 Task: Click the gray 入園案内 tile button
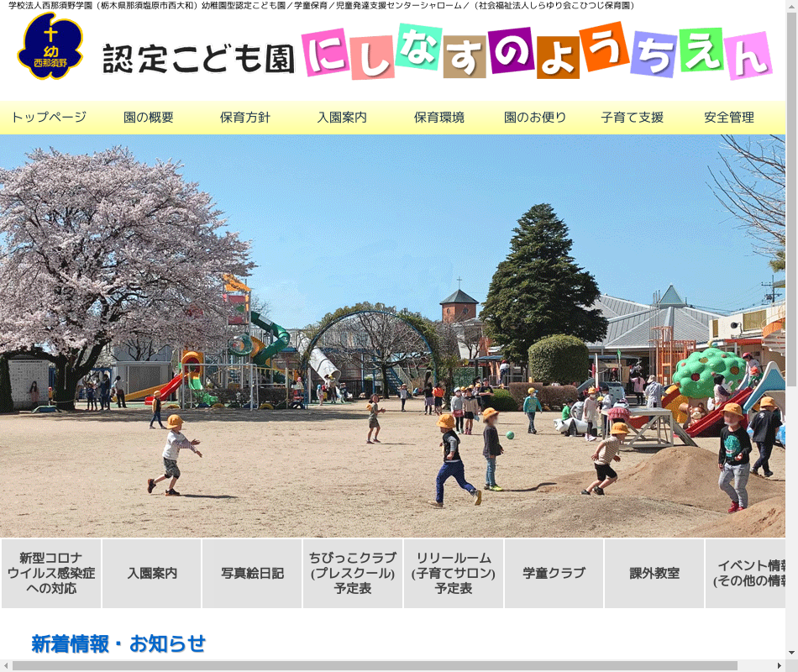[152, 574]
